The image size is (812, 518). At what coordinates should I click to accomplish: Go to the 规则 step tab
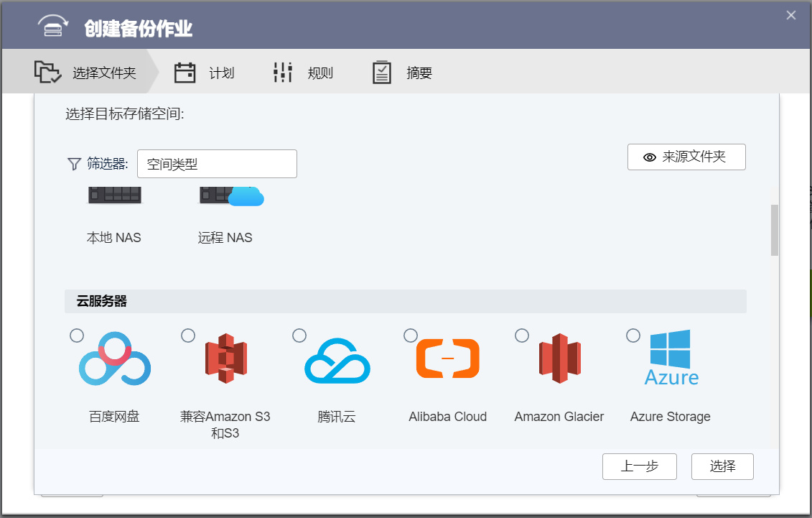click(x=304, y=73)
